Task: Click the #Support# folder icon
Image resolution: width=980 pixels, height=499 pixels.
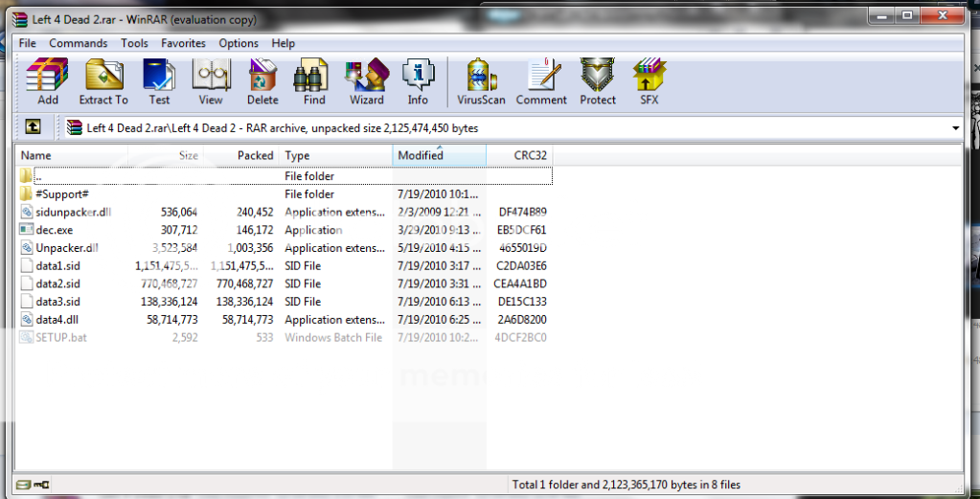Action: pos(26,193)
